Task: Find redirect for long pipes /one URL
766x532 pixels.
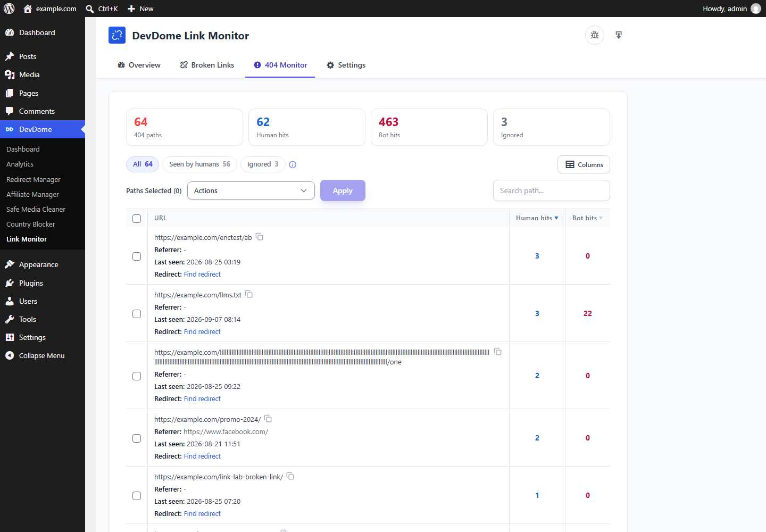Action: pyautogui.click(x=202, y=399)
